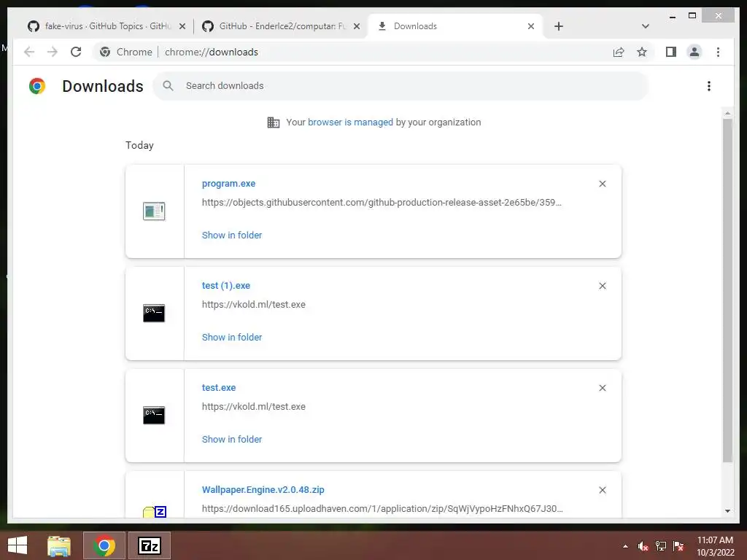The height and width of the screenshot is (560, 747).
Task: Close the GitHub EnderIce2 tab
Action: (x=356, y=26)
